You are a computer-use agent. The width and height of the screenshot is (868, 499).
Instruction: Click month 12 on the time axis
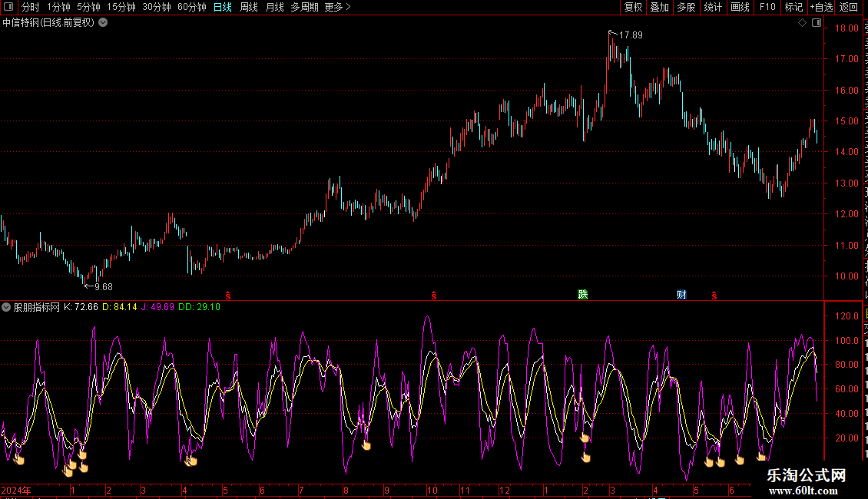[505, 490]
